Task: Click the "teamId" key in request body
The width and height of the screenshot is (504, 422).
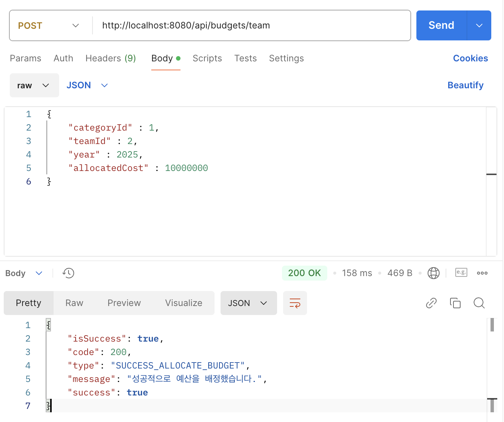Action: point(89,141)
